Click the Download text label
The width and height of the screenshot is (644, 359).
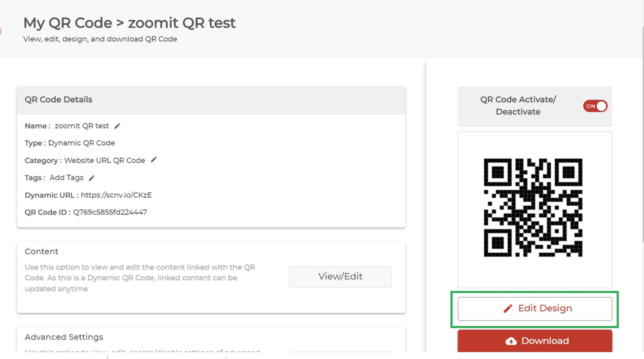pyautogui.click(x=545, y=341)
